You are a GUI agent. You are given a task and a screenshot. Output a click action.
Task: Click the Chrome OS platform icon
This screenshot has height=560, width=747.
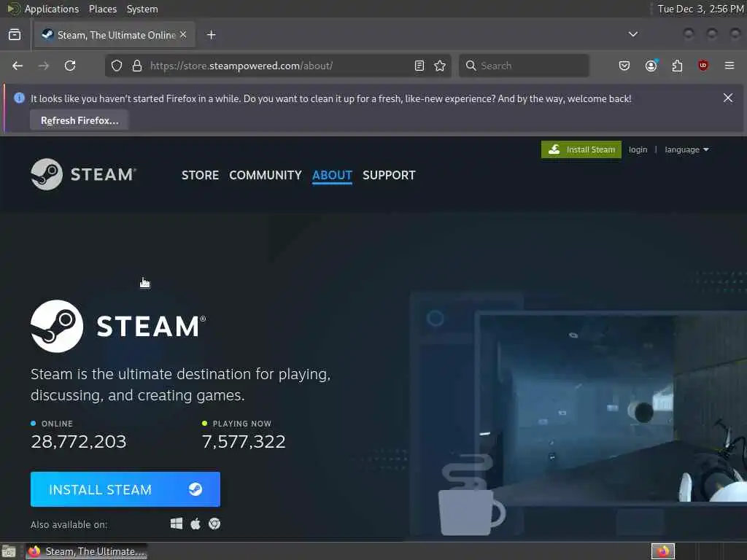pos(214,524)
